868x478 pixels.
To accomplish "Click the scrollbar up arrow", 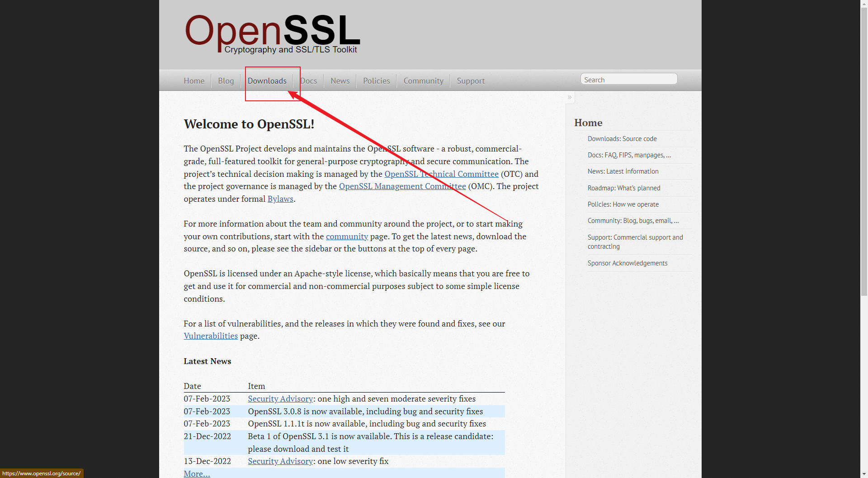I will click(864, 4).
